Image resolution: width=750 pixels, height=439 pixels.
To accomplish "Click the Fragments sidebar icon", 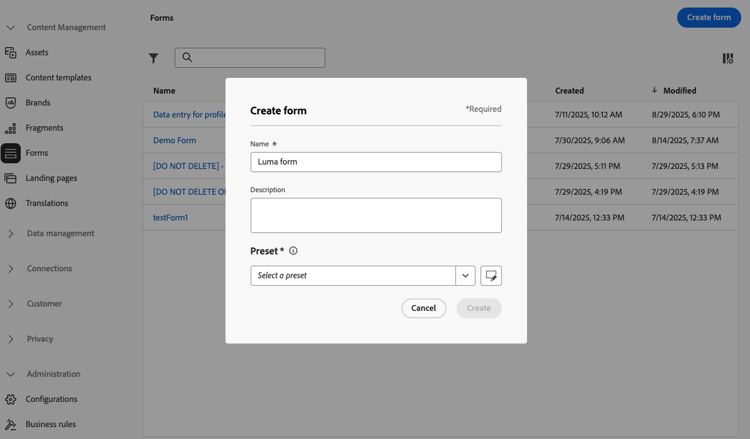I will pyautogui.click(x=11, y=128).
